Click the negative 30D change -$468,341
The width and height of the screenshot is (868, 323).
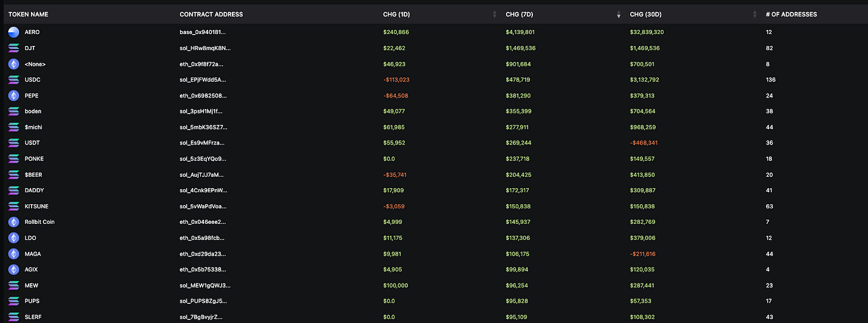point(643,143)
